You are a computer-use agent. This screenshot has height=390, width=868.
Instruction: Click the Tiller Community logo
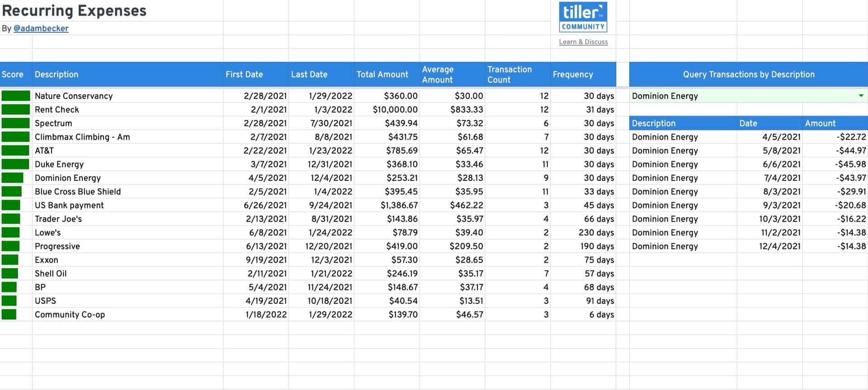click(583, 17)
